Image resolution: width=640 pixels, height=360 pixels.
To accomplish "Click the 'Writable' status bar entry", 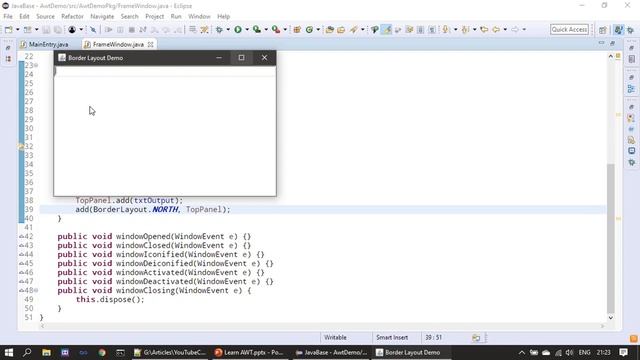I will (x=335, y=338).
